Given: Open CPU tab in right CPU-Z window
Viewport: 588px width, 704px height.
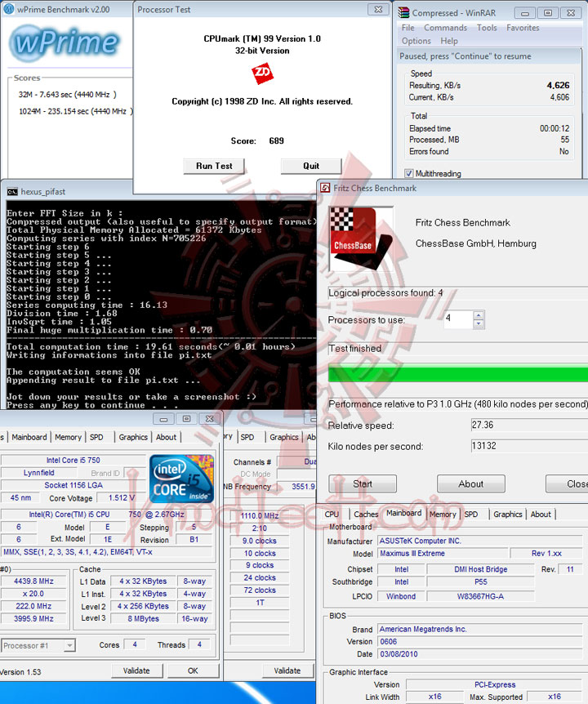Looking at the screenshot, I should [332, 514].
